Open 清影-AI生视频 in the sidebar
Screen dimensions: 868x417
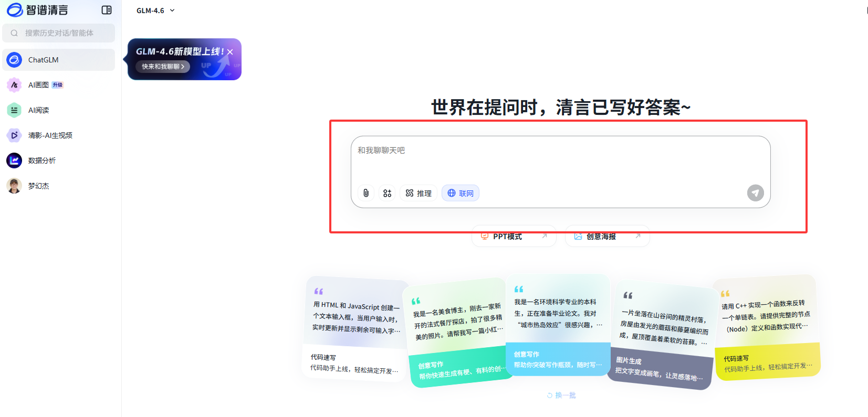[59, 135]
